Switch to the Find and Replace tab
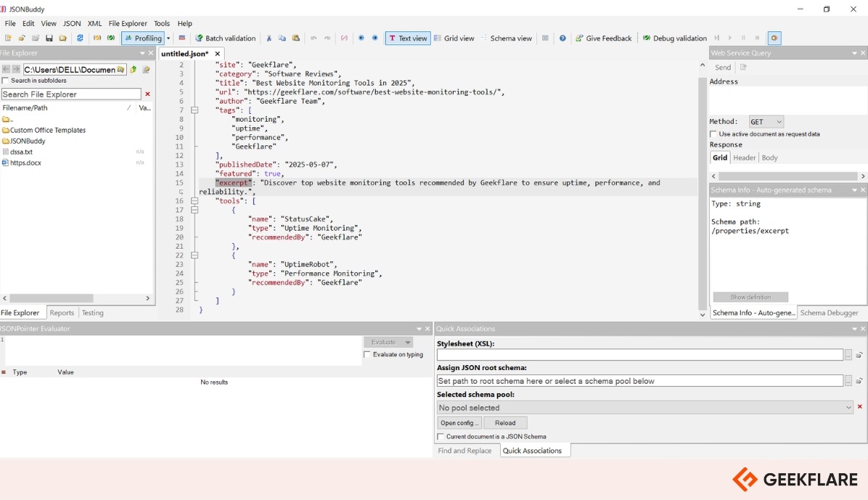Image resolution: width=868 pixels, height=500 pixels. pyautogui.click(x=464, y=451)
